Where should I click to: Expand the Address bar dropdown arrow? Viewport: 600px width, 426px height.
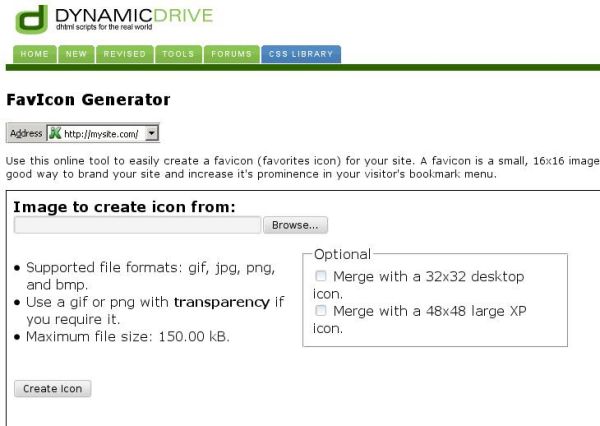[x=152, y=133]
